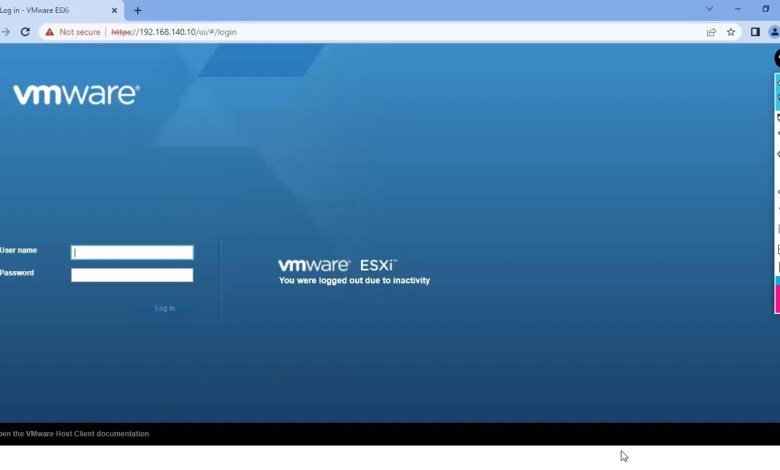780x470 pixels.
Task: Click the address bar URL 192.168.140.10
Action: click(174, 32)
